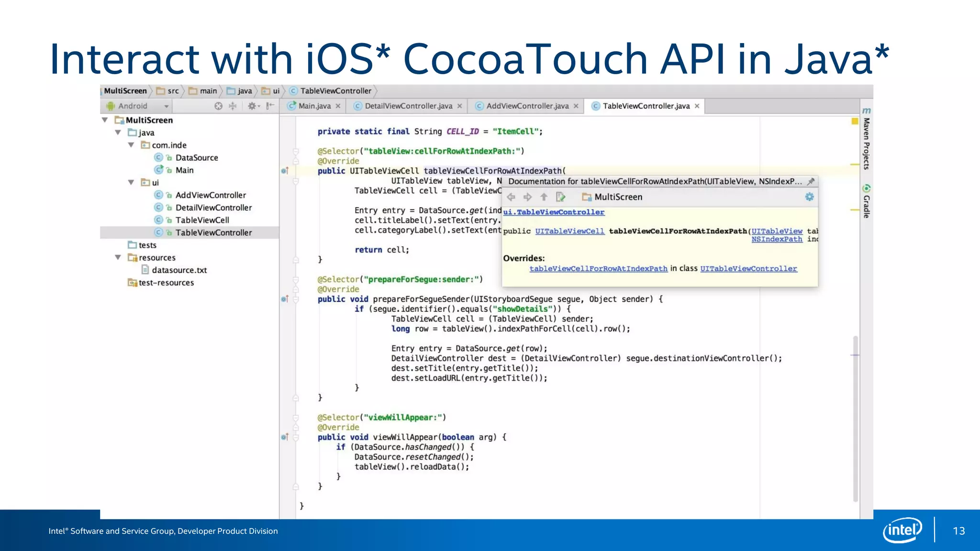Click the tableViewCellForRowAtIndexPath method name in code
The height and width of the screenshot is (551, 980).
click(x=492, y=171)
